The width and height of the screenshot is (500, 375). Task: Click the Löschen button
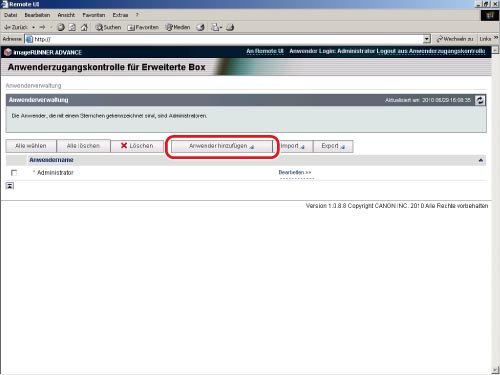pyautogui.click(x=137, y=146)
